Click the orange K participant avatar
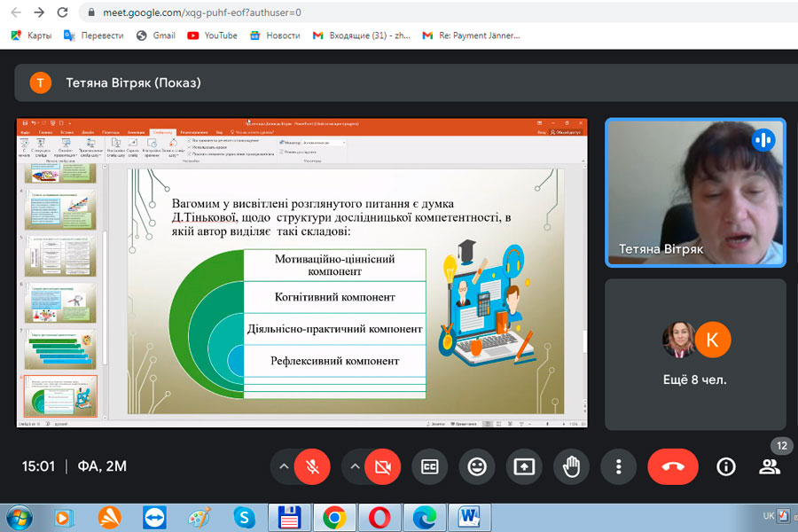The width and height of the screenshot is (798, 532). pyautogui.click(x=713, y=340)
